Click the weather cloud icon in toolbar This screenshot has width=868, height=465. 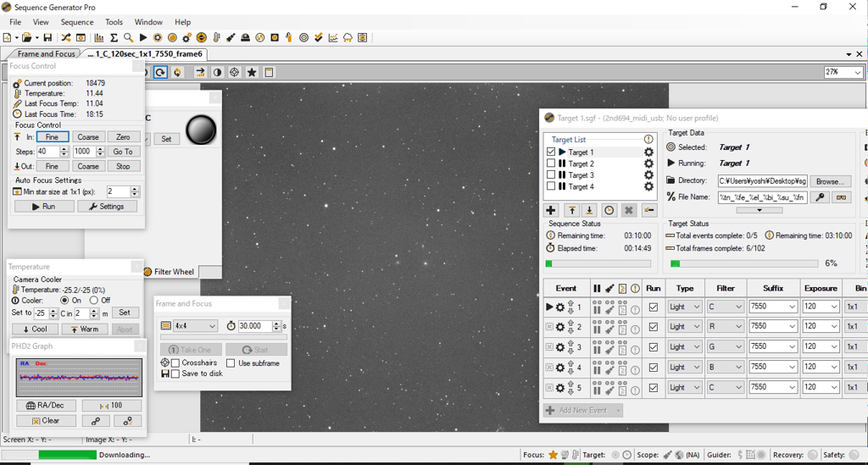(348, 37)
